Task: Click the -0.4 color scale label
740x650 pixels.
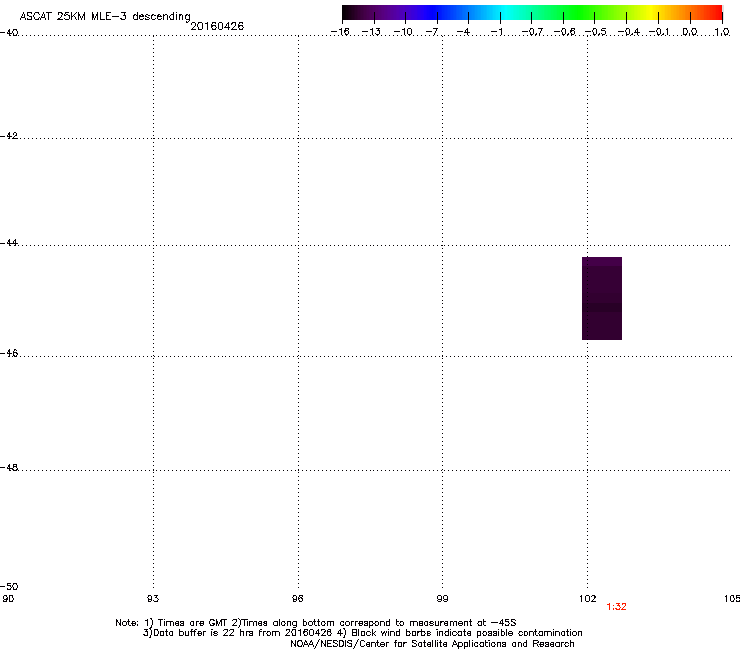Action: click(x=629, y=32)
